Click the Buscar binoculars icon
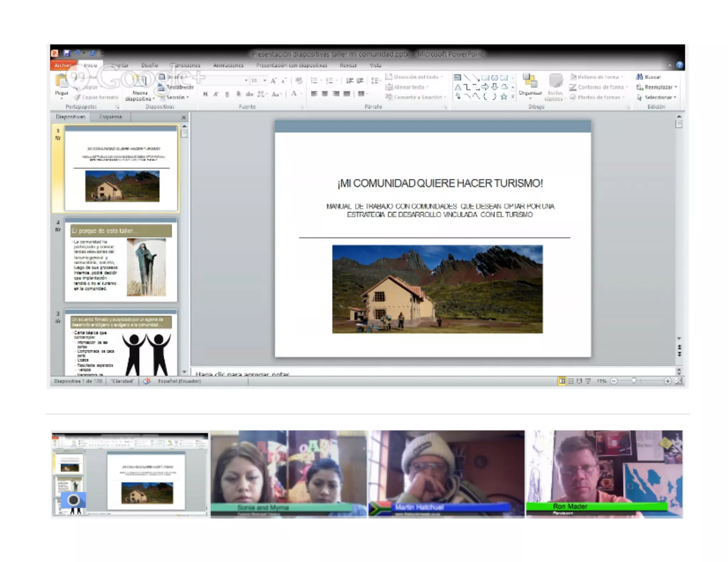Screen dimensions: 728x562 (x=639, y=77)
